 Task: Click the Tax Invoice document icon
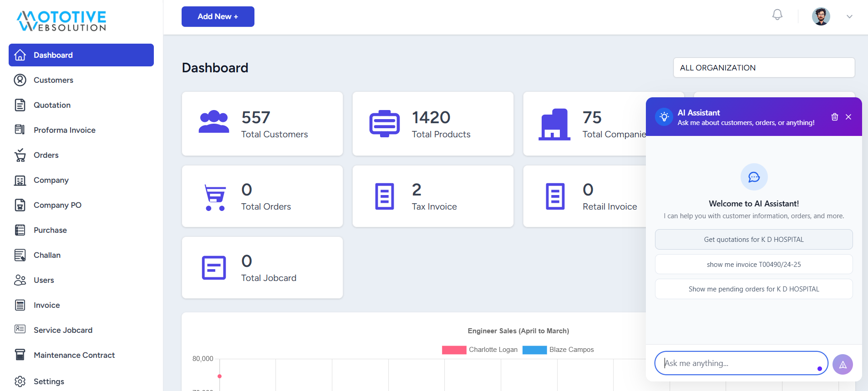384,196
